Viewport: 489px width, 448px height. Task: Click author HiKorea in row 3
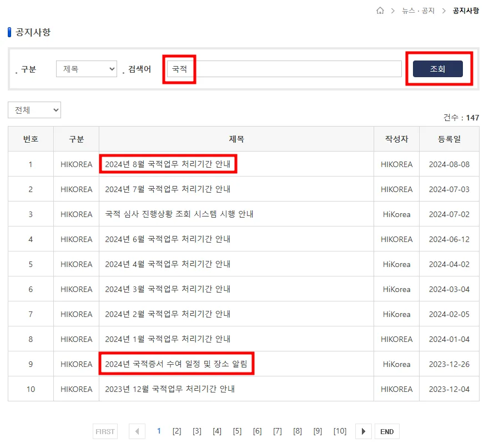(397, 214)
